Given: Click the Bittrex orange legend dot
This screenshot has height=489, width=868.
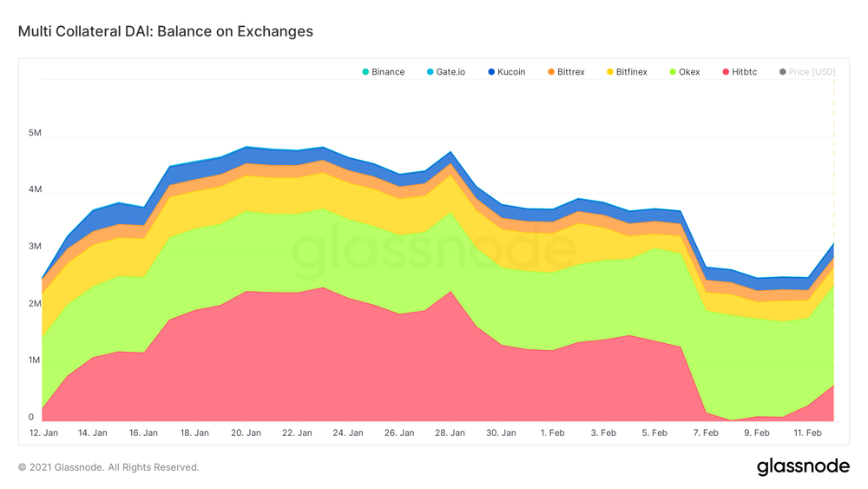Looking at the screenshot, I should coord(551,72).
